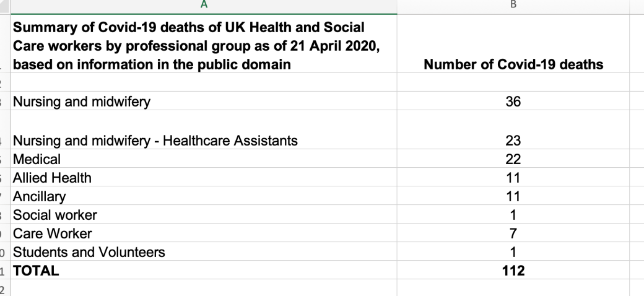Click the "Nursing and midwifery - Healthcare Assistants" cell
This screenshot has height=296, width=644.
click(x=155, y=141)
